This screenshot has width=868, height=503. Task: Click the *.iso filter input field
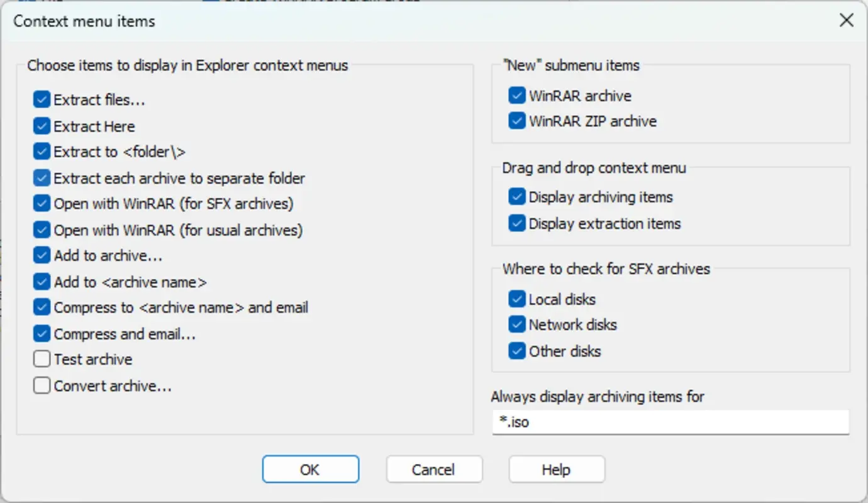point(670,422)
